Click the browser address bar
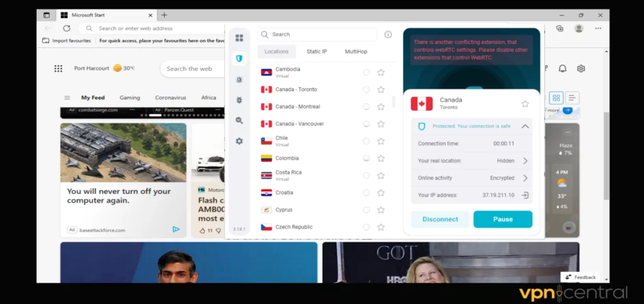The height and width of the screenshot is (304, 644). (152, 28)
